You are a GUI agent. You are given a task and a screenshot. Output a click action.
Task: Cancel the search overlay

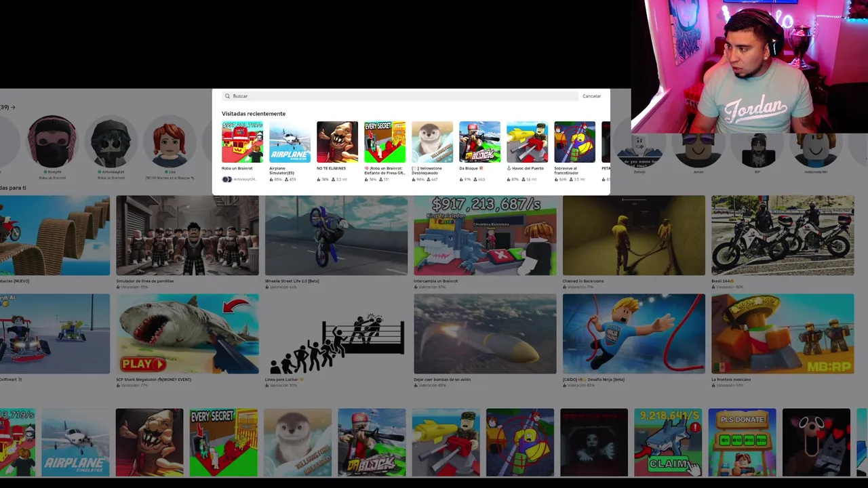[591, 96]
